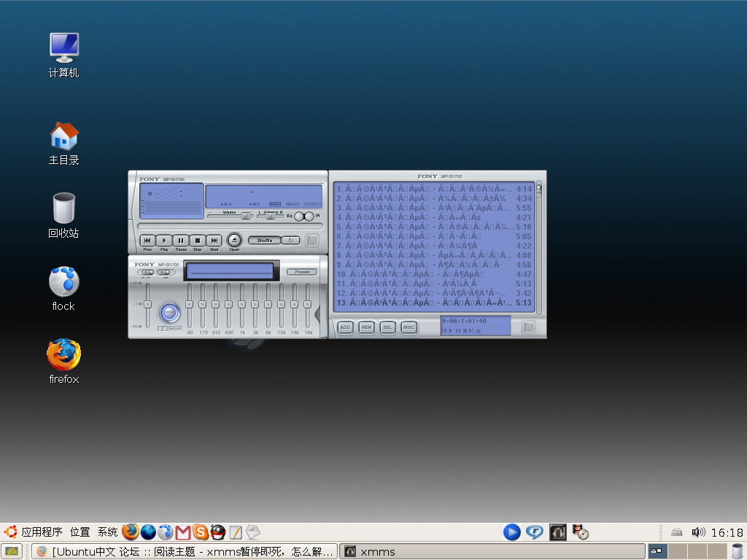Click the playlist mini play control
Image resolution: width=747 pixels, height=560 pixels.
(x=451, y=330)
